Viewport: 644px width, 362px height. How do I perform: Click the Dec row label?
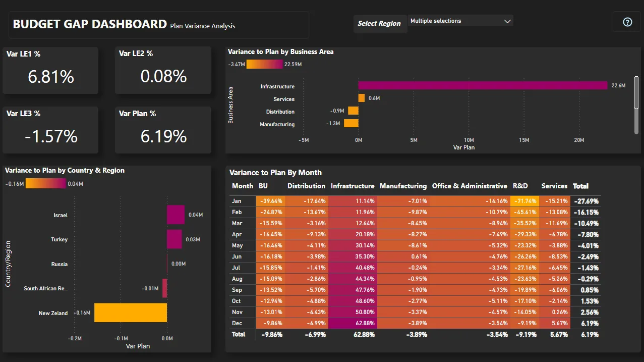coord(237,323)
